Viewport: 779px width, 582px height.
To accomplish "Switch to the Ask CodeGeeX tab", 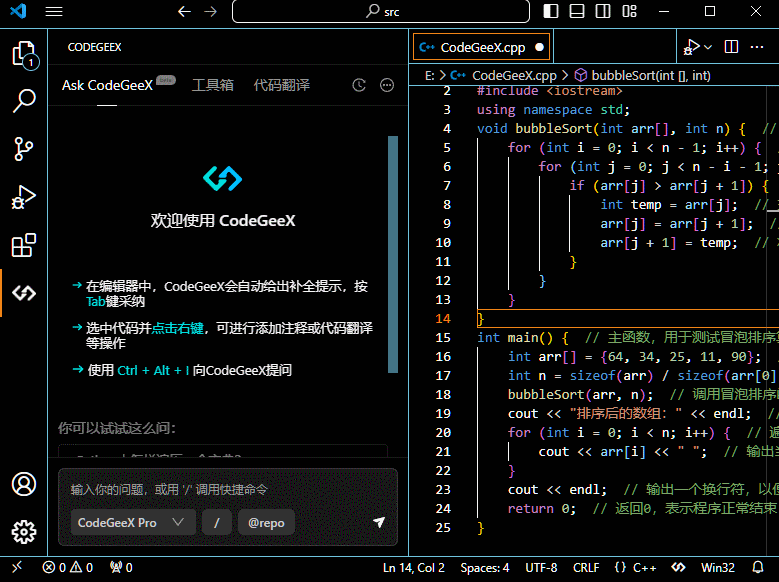I will click(107, 85).
